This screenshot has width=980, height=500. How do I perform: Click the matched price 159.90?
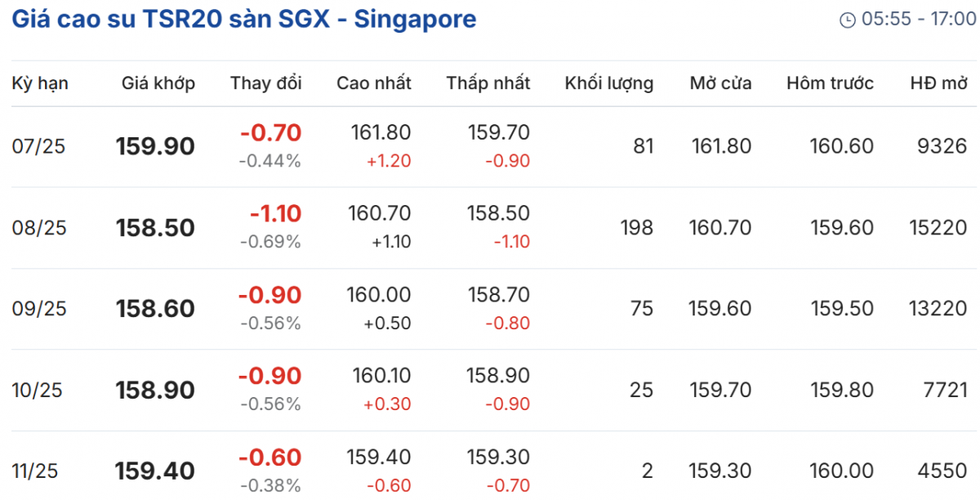(155, 147)
